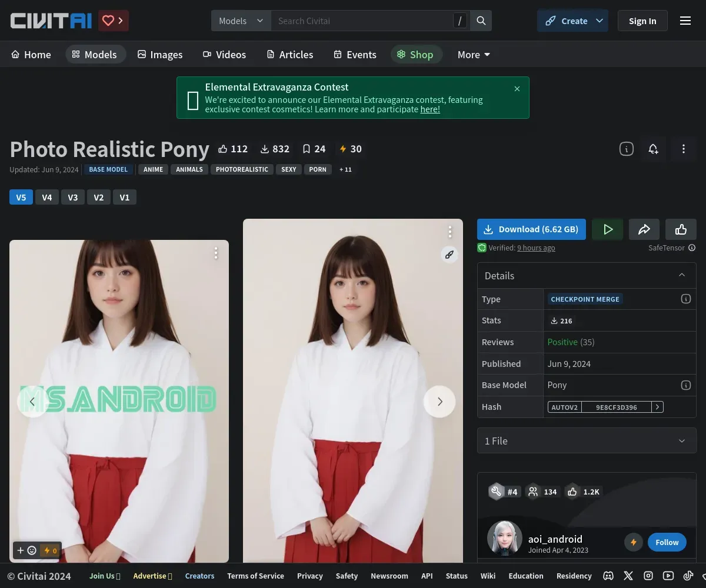Click the three-dot menu next to bell
Image resolution: width=706 pixels, height=588 pixels.
[683, 149]
